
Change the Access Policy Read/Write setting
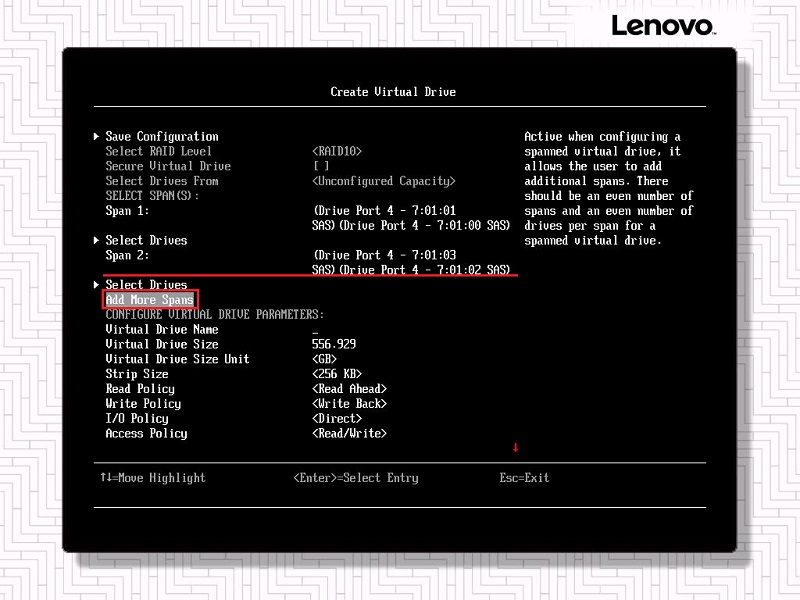(x=349, y=434)
